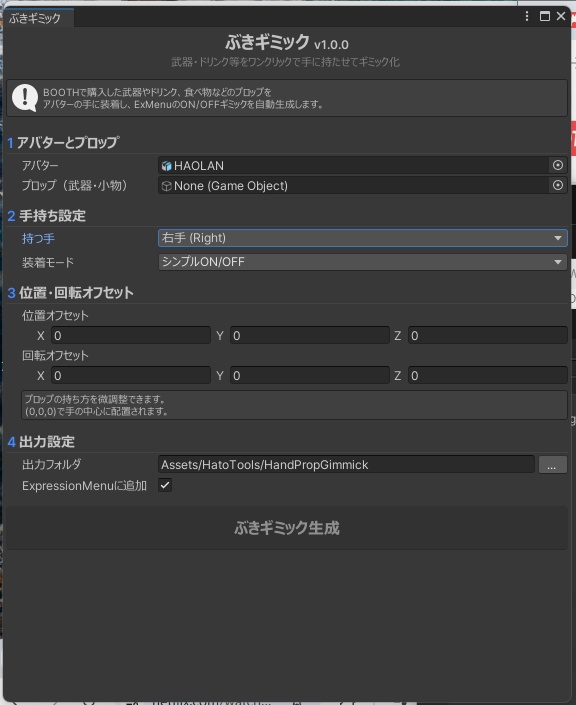Click the 回転オフセット X input field
The image size is (576, 705).
[130, 375]
